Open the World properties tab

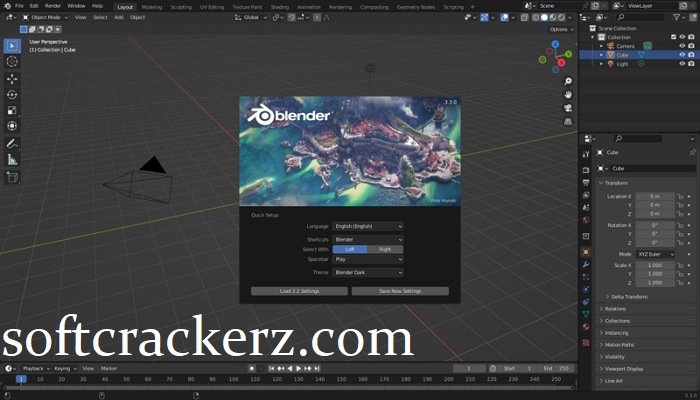point(586,220)
